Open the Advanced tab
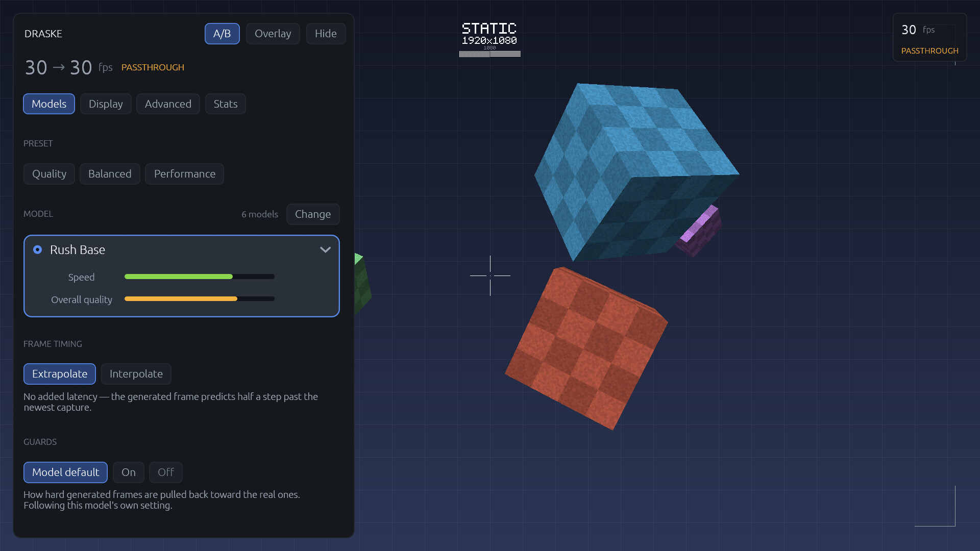The image size is (980, 551). coord(168,104)
